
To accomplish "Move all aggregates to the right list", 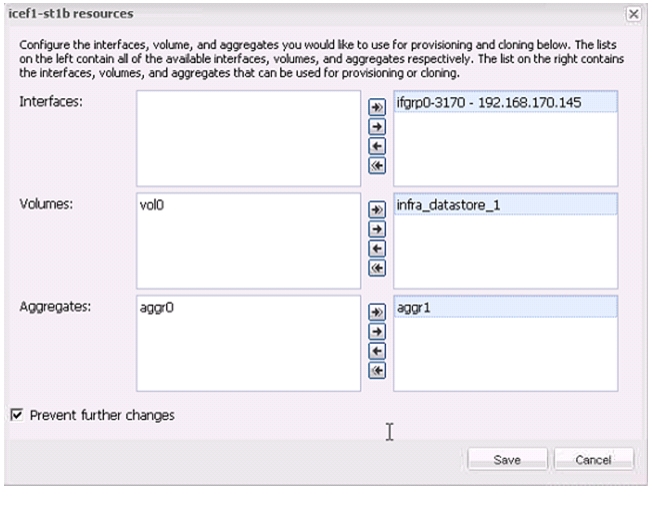I will [x=377, y=312].
